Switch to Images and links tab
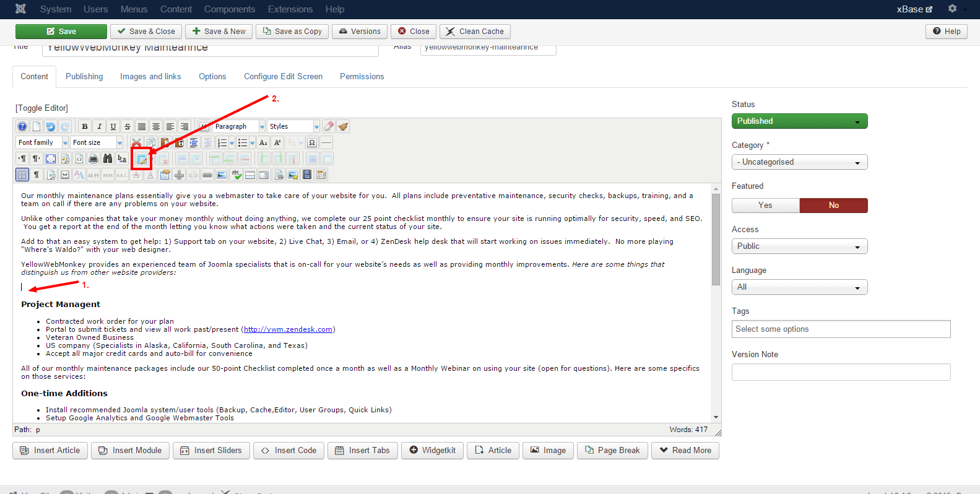The image size is (980, 494). coord(150,77)
